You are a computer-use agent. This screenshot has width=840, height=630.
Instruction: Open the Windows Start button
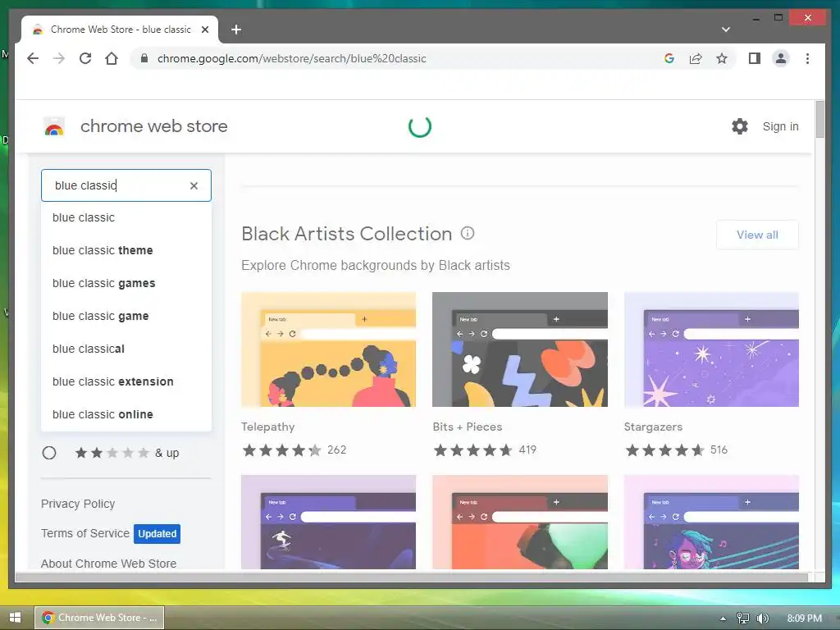15,618
